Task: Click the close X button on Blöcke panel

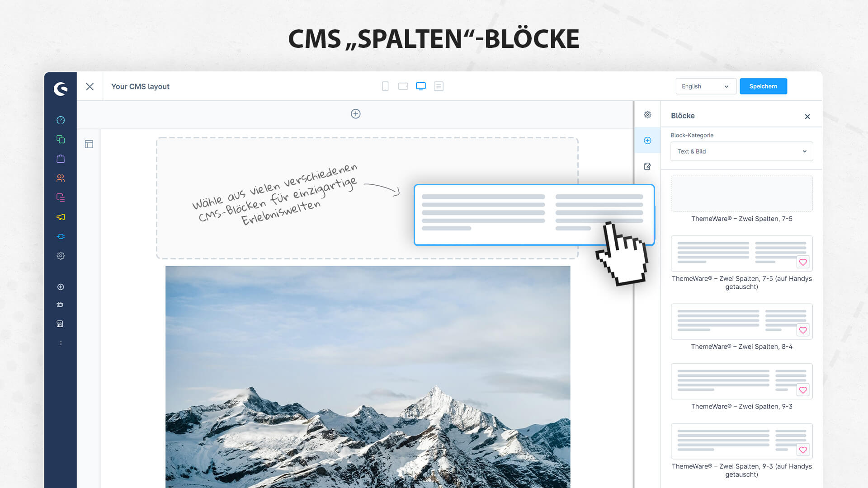Action: coord(807,116)
